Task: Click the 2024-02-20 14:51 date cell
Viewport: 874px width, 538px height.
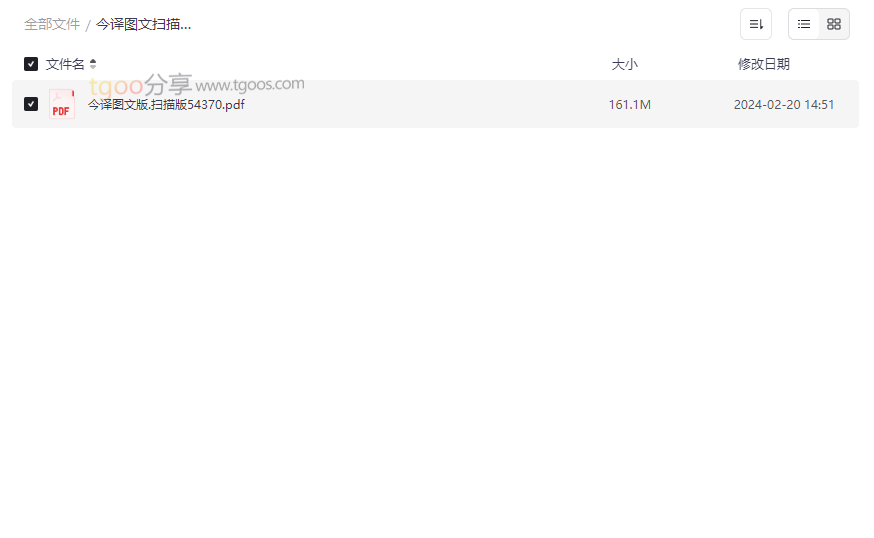Action: coord(784,105)
